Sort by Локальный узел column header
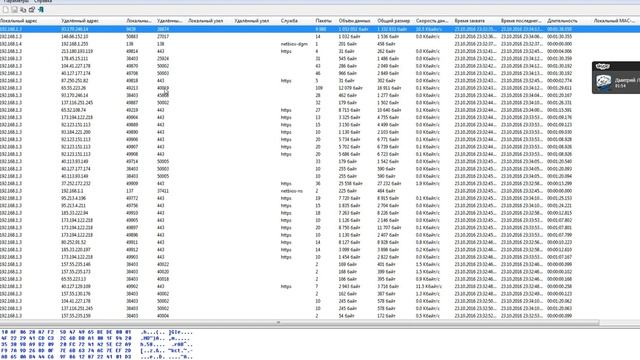This screenshot has height=360, width=640. click(x=205, y=20)
